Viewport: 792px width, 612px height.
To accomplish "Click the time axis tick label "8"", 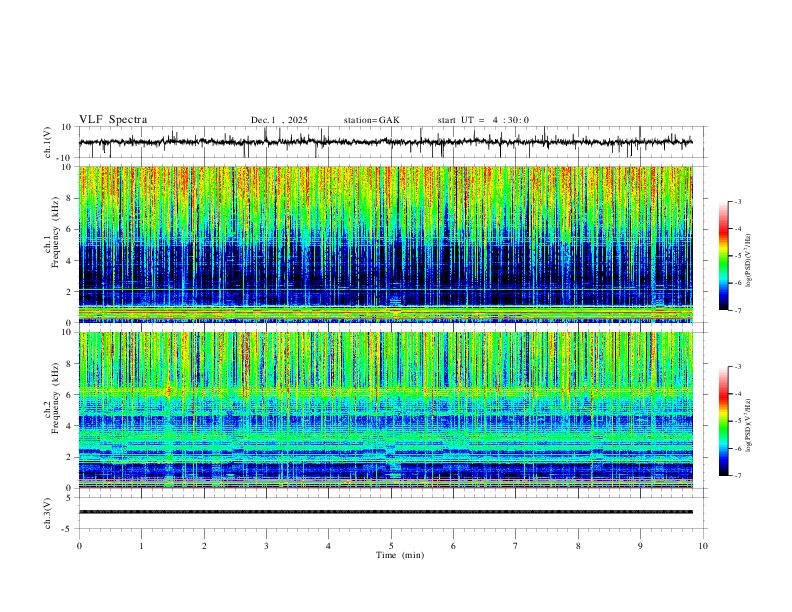I will pyautogui.click(x=578, y=546).
